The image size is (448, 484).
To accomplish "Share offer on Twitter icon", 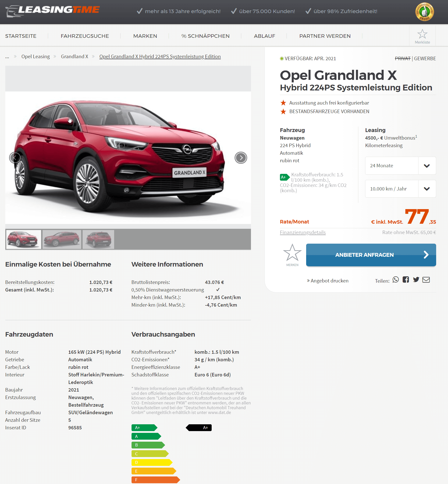I will 416,280.
